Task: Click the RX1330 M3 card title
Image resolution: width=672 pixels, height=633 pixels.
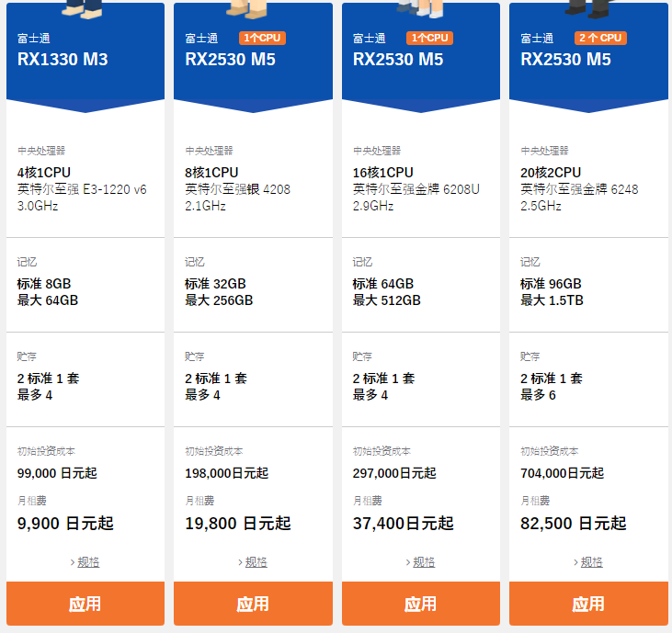Action: 63,60
